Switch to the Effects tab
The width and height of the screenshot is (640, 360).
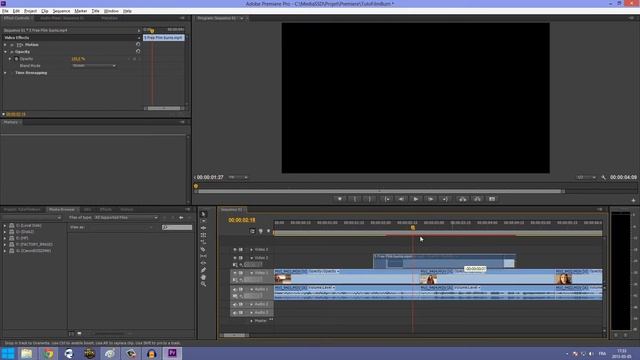pyautogui.click(x=106, y=209)
